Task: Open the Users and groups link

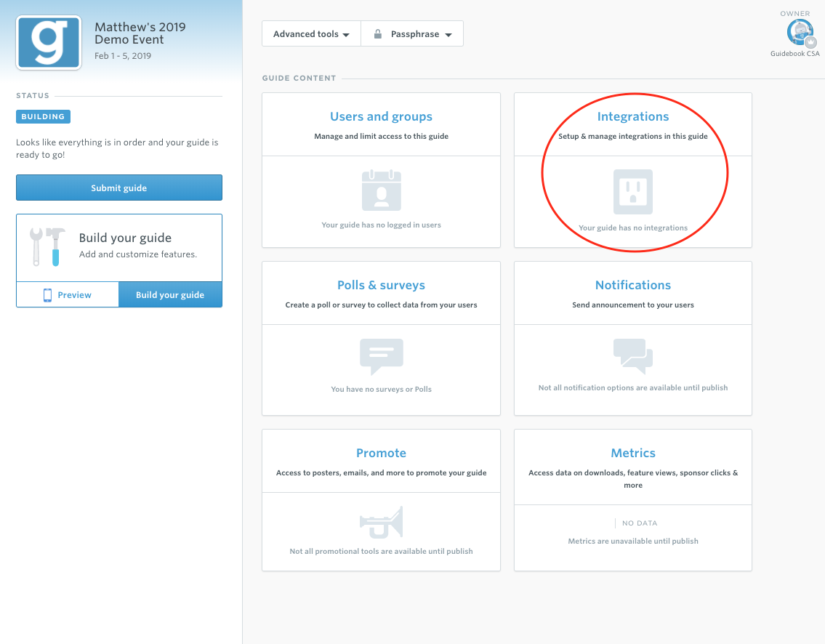Action: point(382,116)
